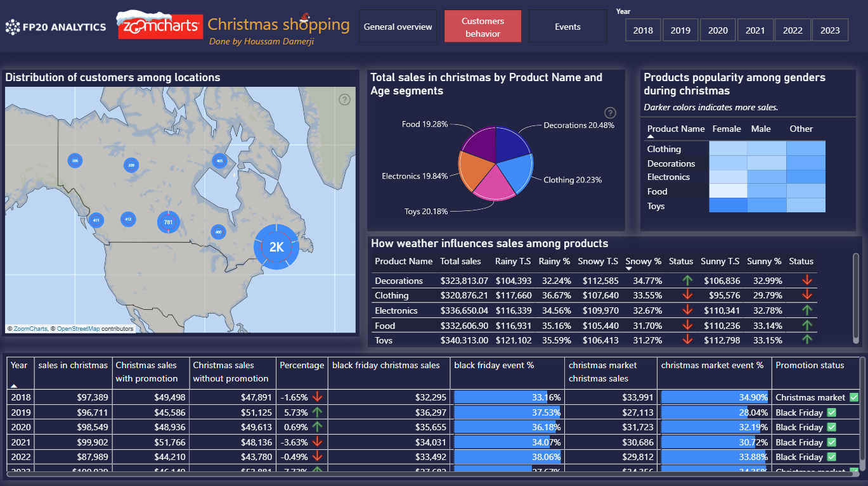This screenshot has height=486, width=868.
Task: Toggle the 2019 Black Friday checkmark
Action: (x=831, y=412)
